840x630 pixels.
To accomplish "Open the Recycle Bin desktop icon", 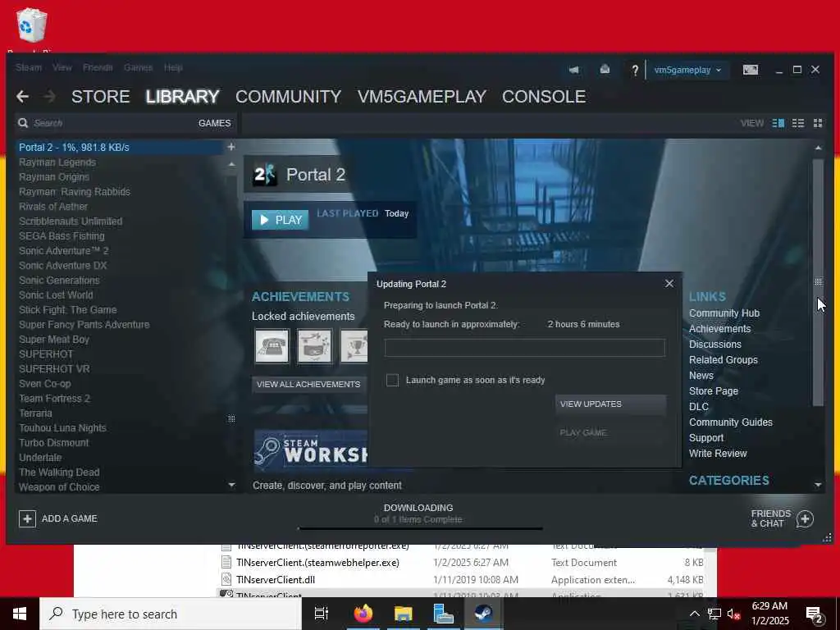I will pos(32,25).
